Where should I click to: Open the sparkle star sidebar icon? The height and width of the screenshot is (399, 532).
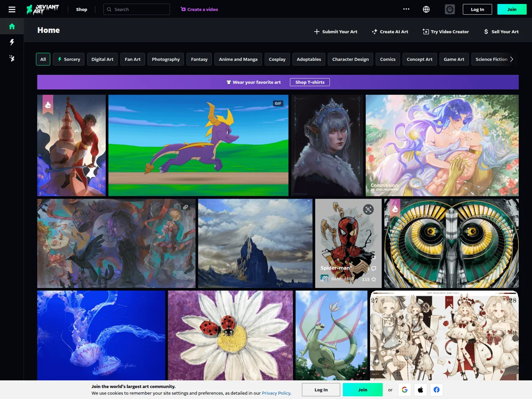pos(12,58)
